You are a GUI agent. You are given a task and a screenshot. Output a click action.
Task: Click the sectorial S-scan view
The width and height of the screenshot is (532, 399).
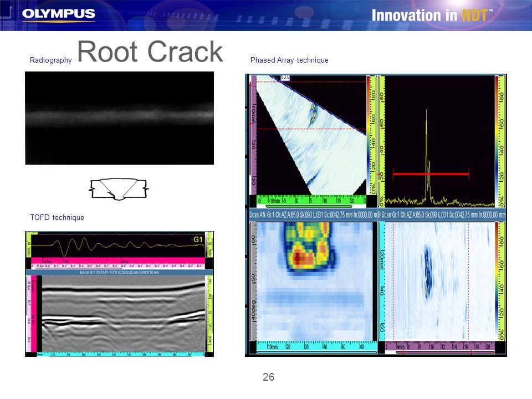click(x=311, y=135)
